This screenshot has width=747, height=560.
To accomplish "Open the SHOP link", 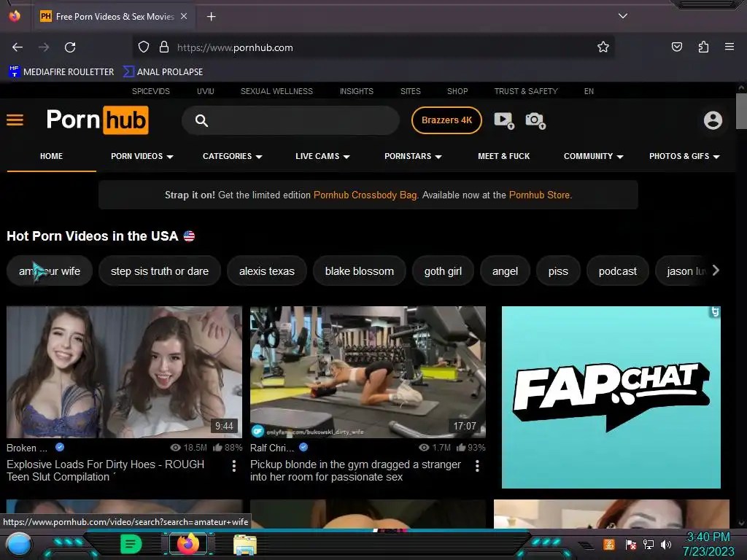I will [457, 91].
